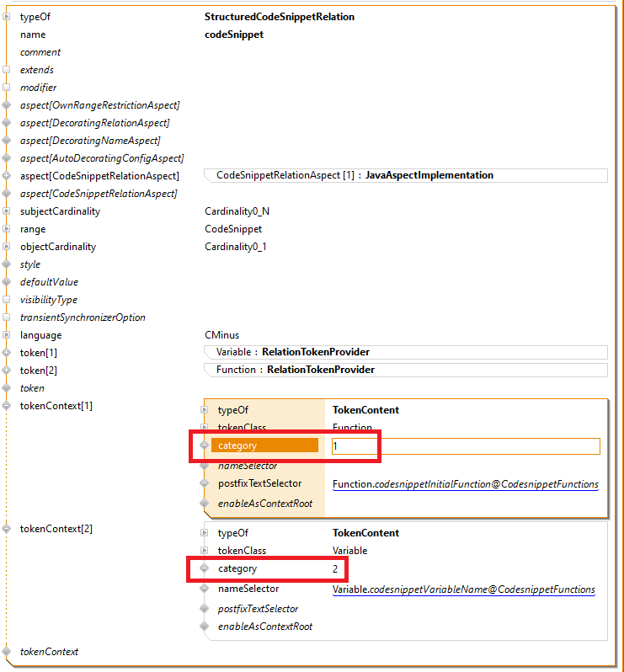Select the CodeSnippetRelationAspect [1] JavaAspectImplementation field
The image size is (624, 672).
click(404, 175)
